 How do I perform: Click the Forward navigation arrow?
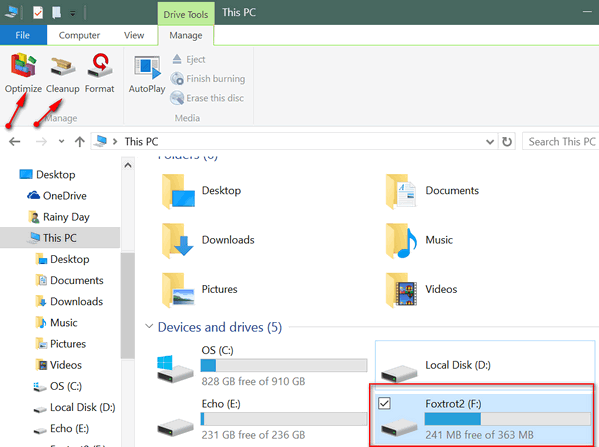point(41,142)
